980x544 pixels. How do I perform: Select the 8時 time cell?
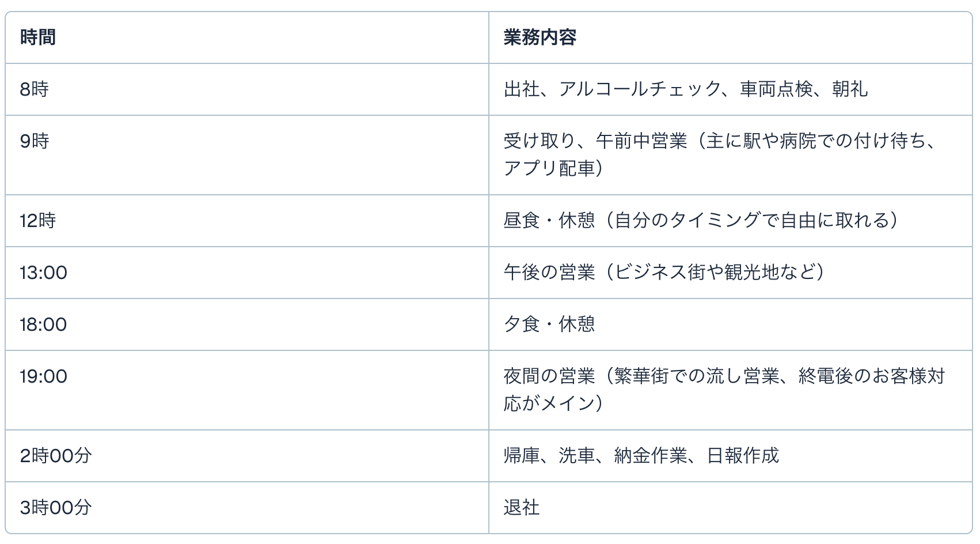pyautogui.click(x=35, y=89)
